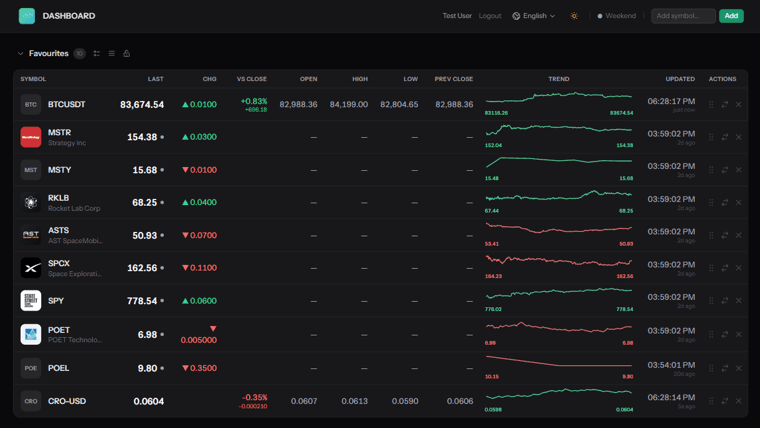This screenshot has width=760, height=428.
Task: Click the VS CLOSE column header
Action: (252, 79)
